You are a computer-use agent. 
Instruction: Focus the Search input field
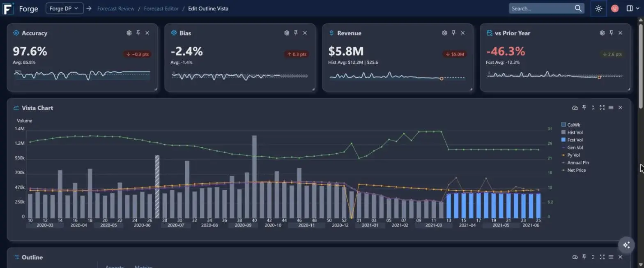point(541,8)
